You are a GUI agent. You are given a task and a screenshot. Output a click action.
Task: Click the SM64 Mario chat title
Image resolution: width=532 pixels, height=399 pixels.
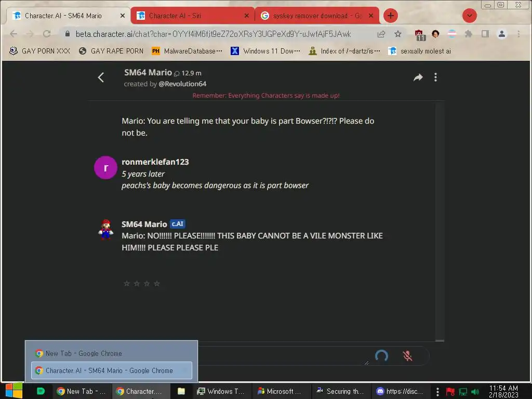point(148,72)
